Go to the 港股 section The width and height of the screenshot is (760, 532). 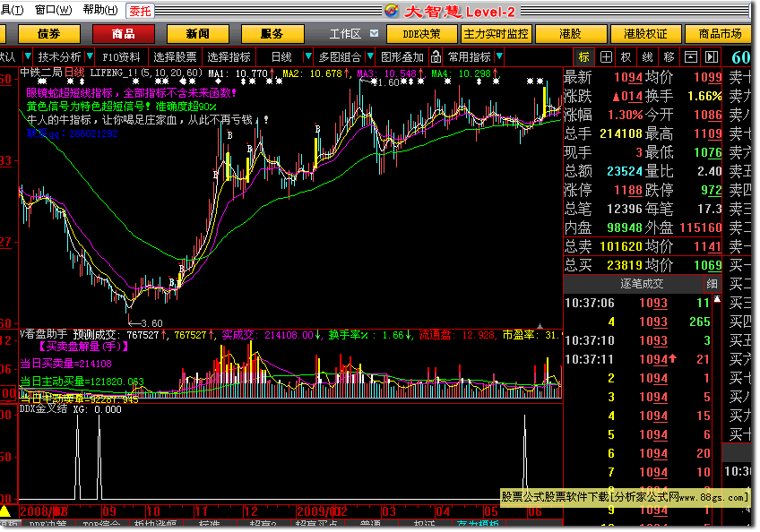coord(571,34)
